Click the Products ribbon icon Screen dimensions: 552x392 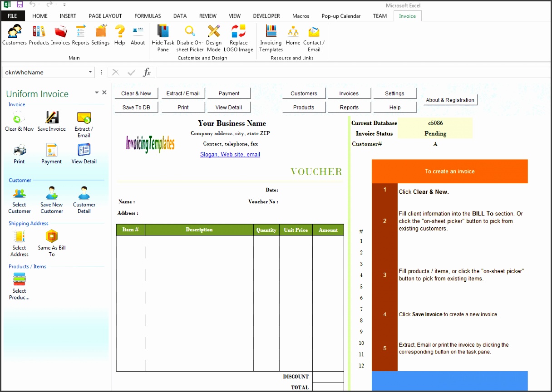click(39, 35)
